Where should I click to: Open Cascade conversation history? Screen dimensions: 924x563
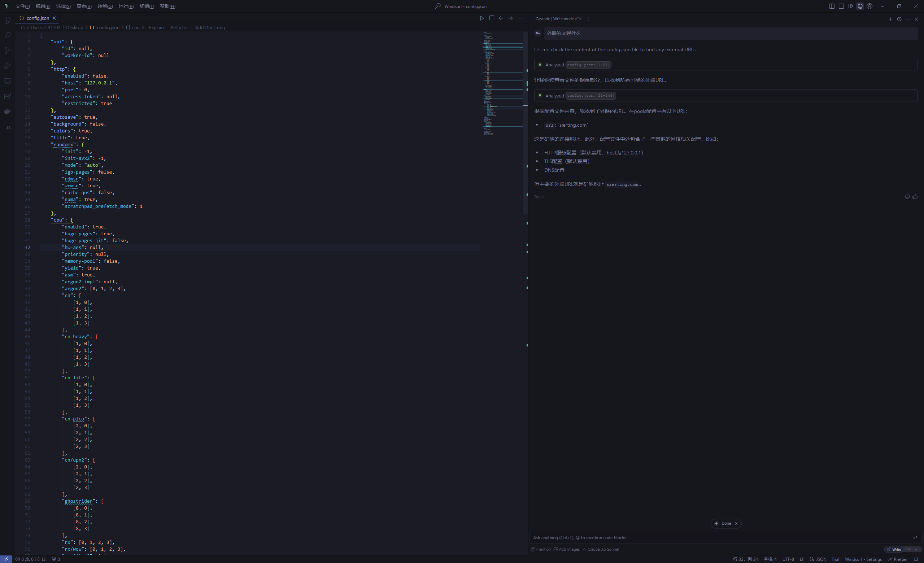point(899,19)
